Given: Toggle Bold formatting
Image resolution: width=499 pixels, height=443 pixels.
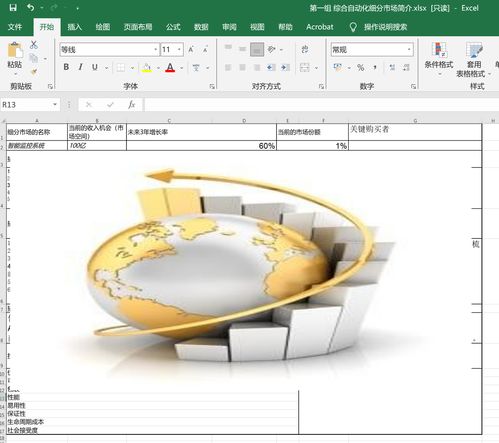Looking at the screenshot, I should point(66,67).
